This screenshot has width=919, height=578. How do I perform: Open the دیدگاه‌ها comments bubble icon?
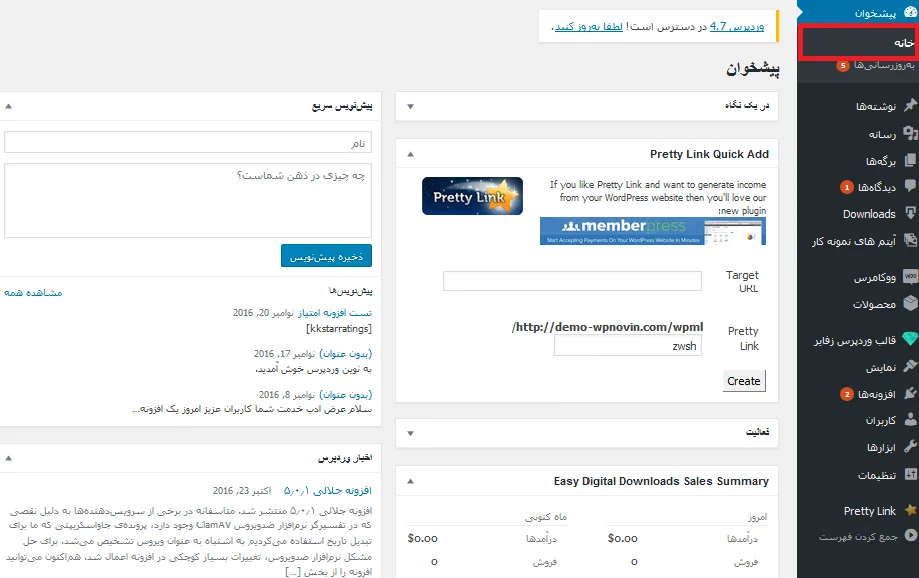[910, 186]
